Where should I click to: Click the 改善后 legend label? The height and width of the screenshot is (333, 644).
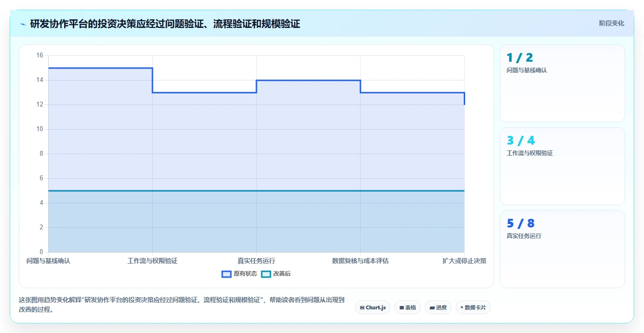pos(282,274)
